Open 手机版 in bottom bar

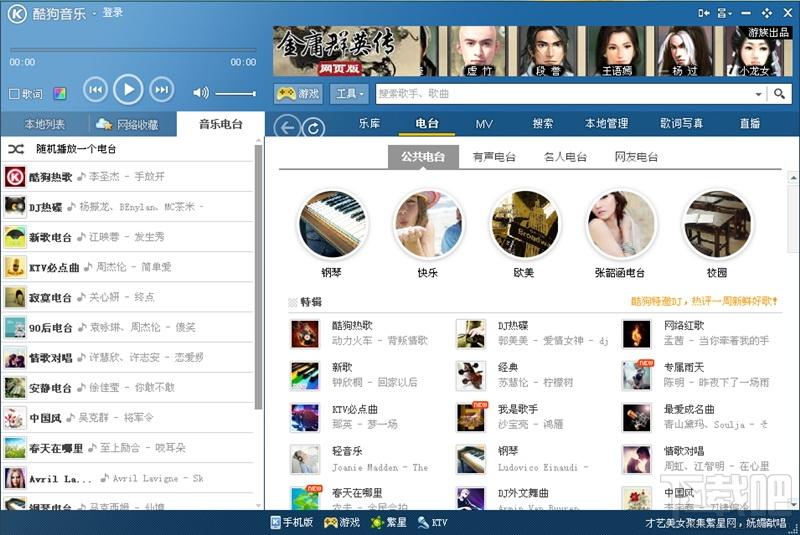pyautogui.click(x=291, y=522)
